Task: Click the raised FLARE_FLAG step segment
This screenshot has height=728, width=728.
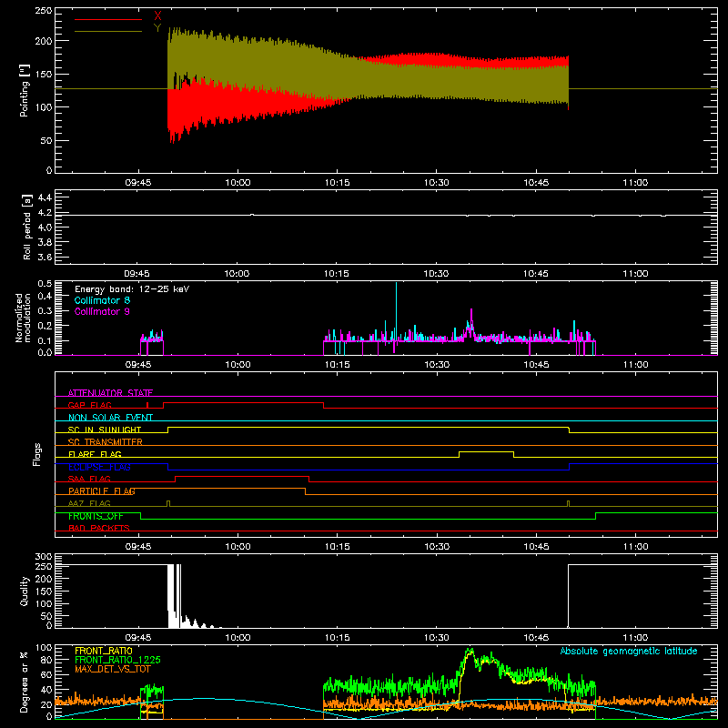Action: [x=486, y=451]
